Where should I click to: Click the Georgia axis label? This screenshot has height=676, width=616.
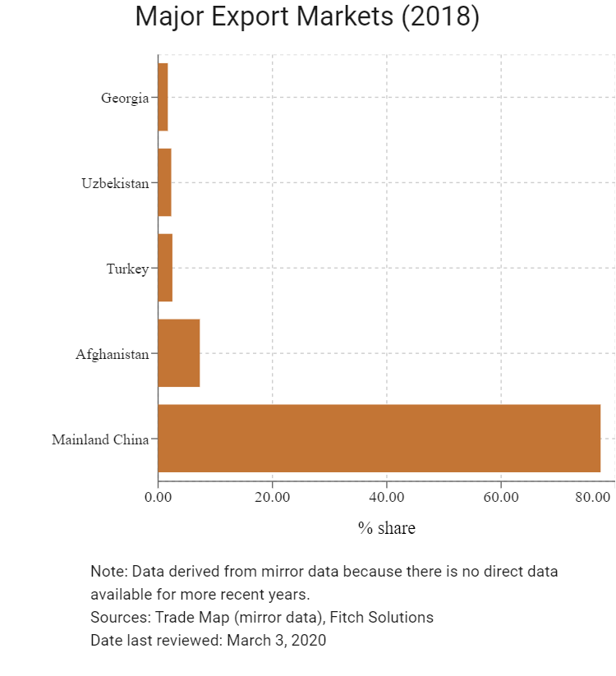point(125,98)
